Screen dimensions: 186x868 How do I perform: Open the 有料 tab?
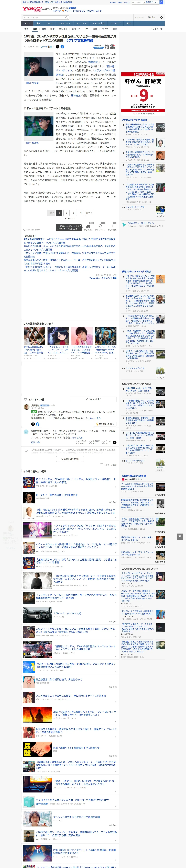128,24
